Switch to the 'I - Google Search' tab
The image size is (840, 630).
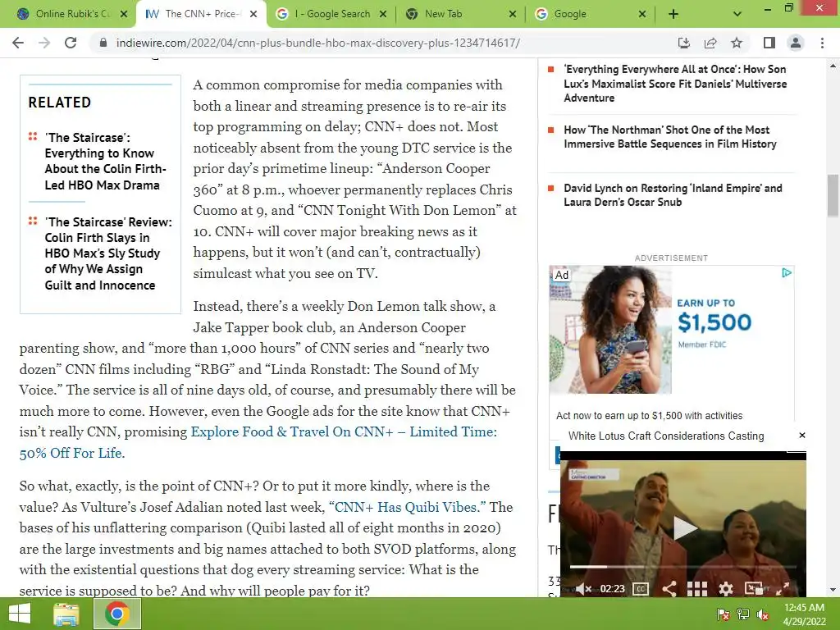pos(332,14)
